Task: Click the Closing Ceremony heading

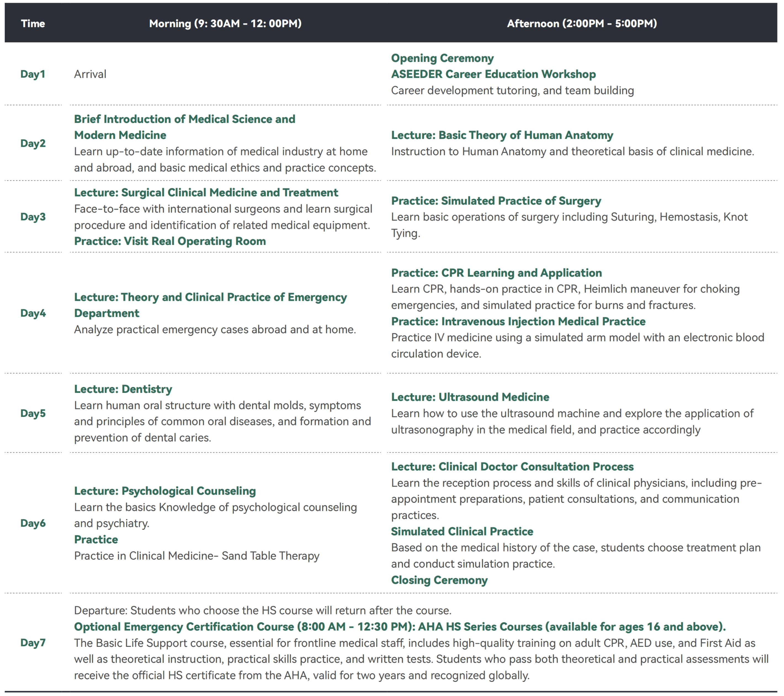Action: [439, 580]
